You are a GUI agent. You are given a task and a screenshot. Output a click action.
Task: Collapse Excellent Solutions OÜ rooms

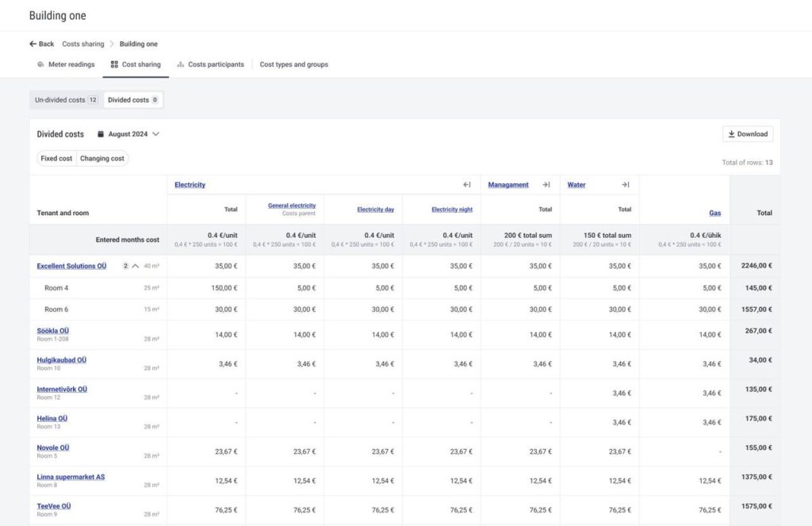point(135,267)
